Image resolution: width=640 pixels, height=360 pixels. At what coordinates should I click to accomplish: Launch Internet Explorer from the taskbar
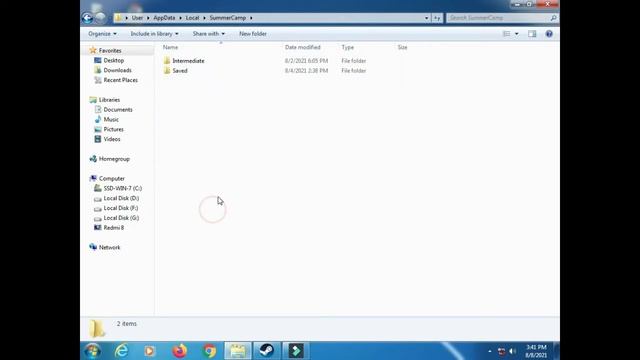click(x=122, y=351)
